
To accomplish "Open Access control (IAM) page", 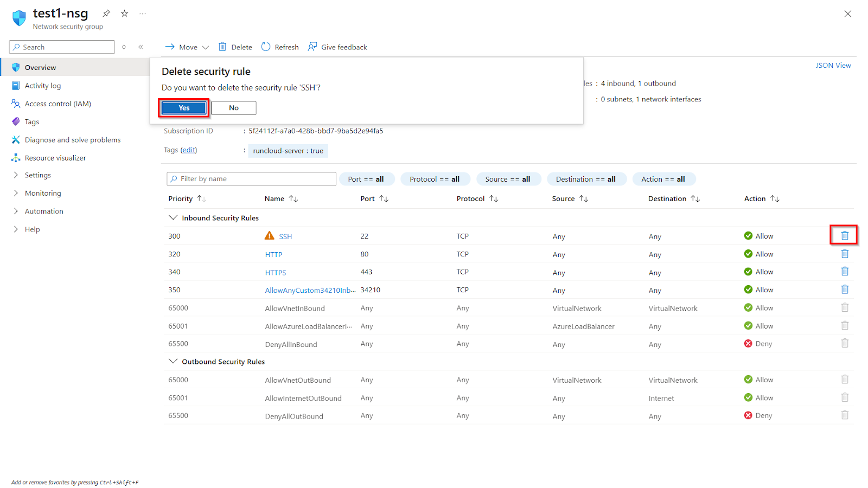I will click(58, 104).
